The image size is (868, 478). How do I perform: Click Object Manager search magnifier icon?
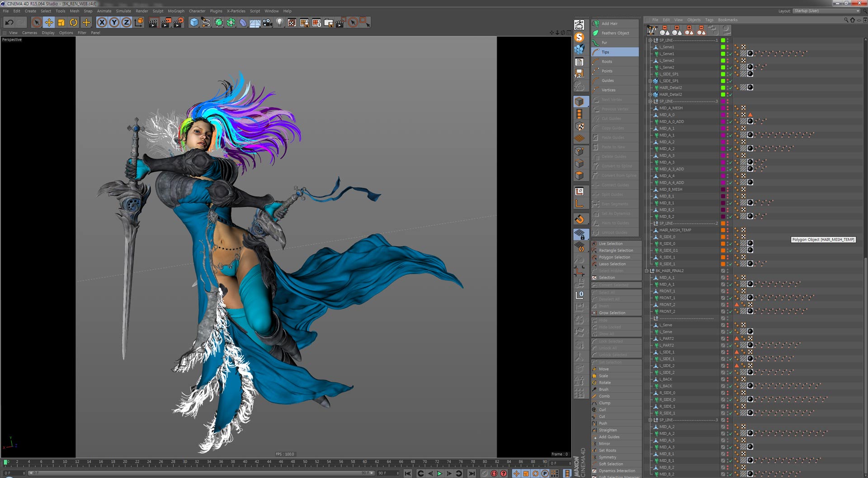pyautogui.click(x=846, y=20)
